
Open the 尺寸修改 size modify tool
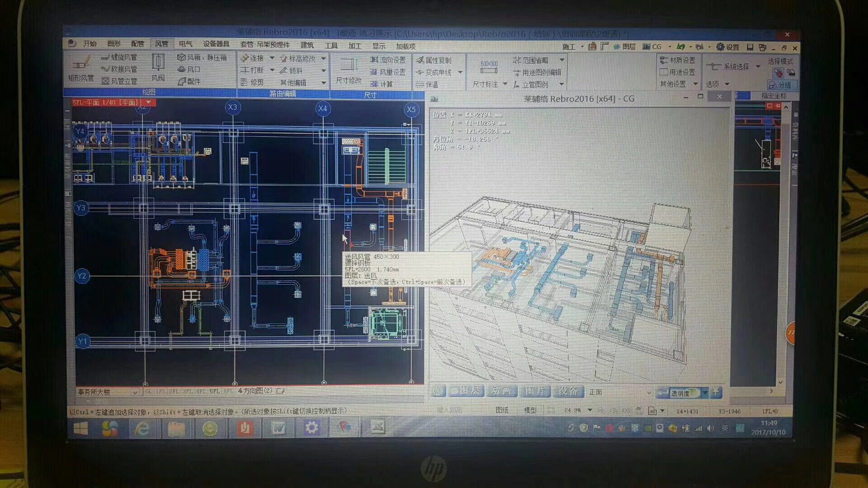[x=349, y=70]
